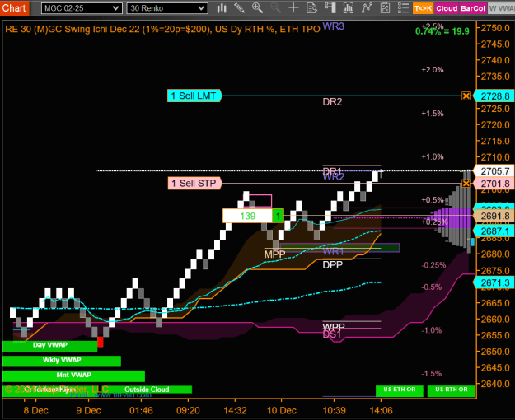The image size is (515, 420).
Task: Click the DPP pivot label
Action: pos(332,264)
